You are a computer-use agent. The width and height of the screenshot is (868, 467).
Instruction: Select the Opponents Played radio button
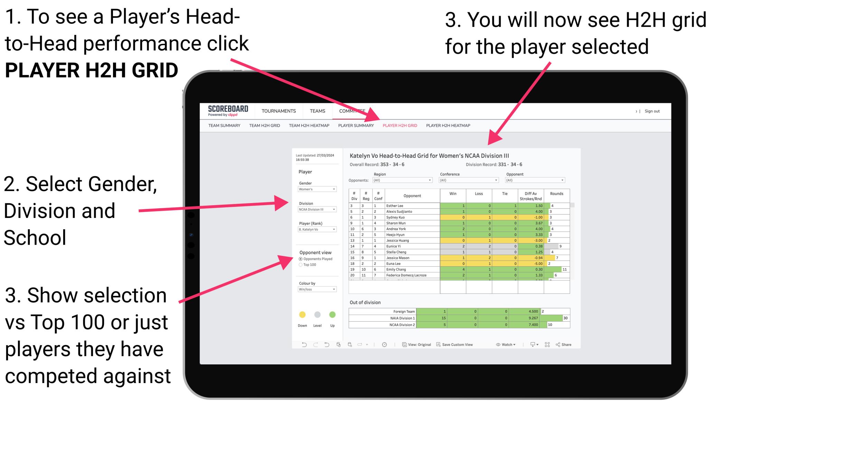tap(301, 258)
